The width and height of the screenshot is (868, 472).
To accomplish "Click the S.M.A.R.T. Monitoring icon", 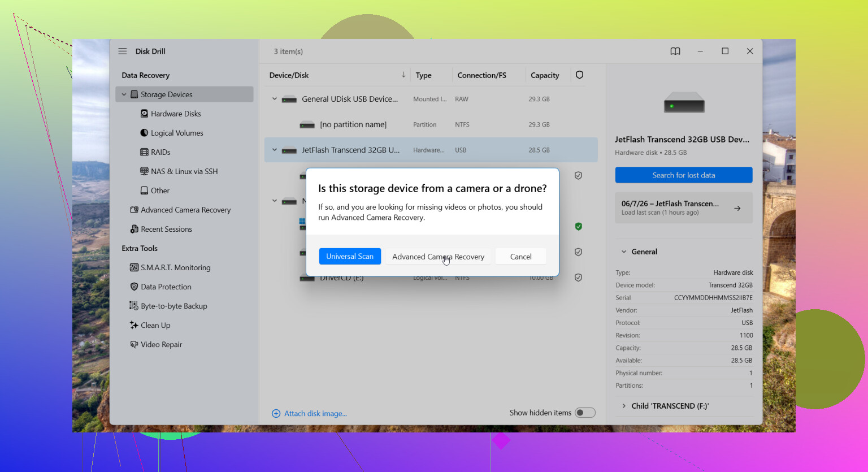I will coord(134,267).
